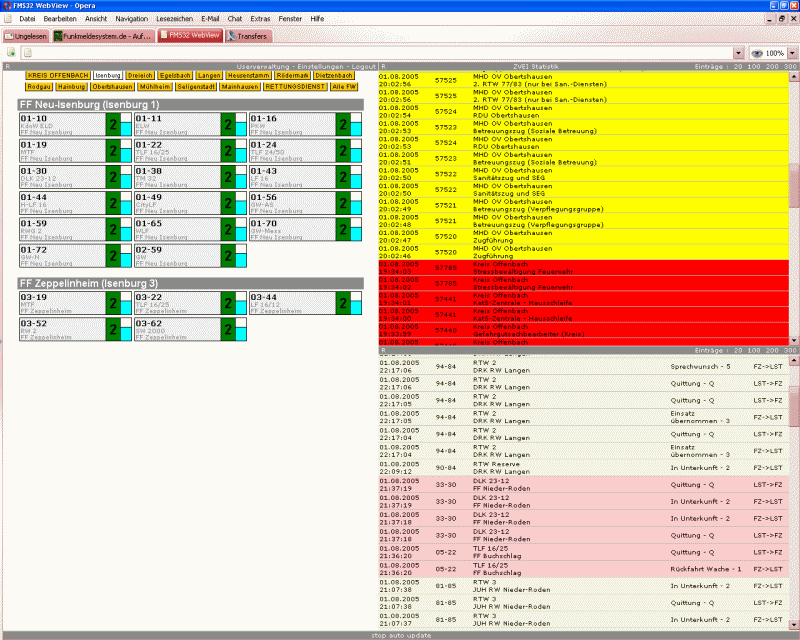Click the Transfers tab icon
This screenshot has width=800, height=640.
click(233, 35)
